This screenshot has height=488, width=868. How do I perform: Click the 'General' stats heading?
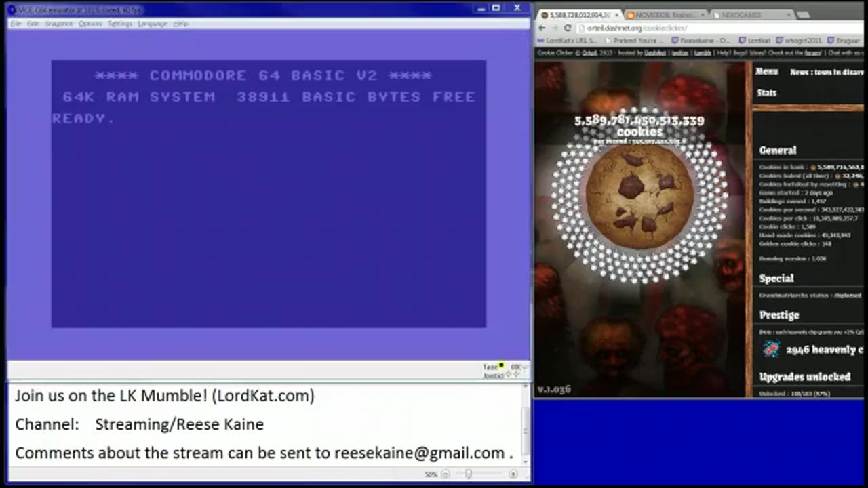[778, 150]
